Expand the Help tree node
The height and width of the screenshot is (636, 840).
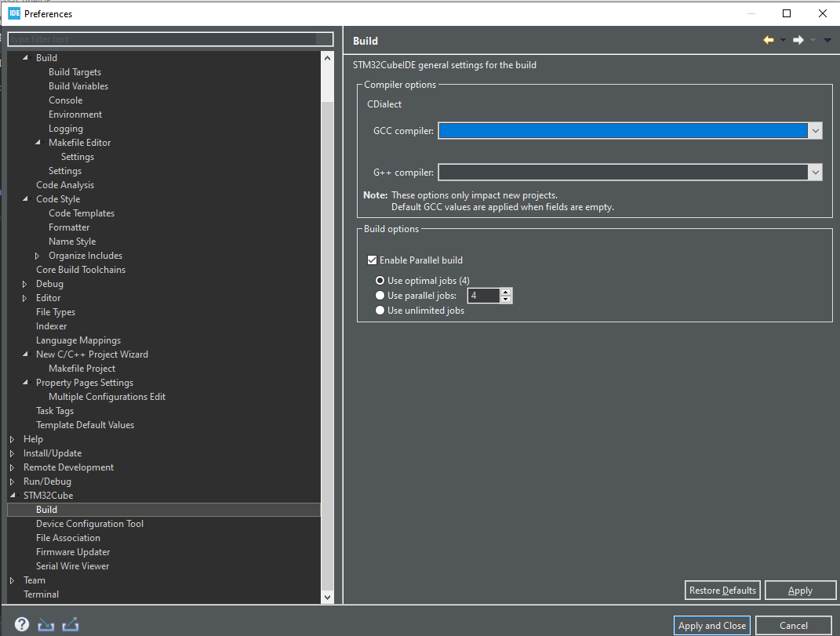(x=12, y=439)
